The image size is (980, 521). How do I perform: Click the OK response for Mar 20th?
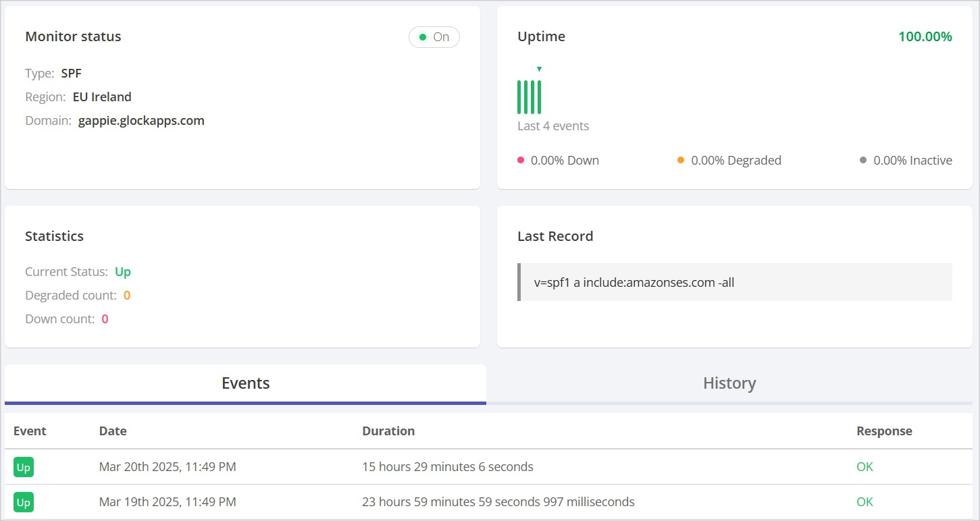[865, 467]
